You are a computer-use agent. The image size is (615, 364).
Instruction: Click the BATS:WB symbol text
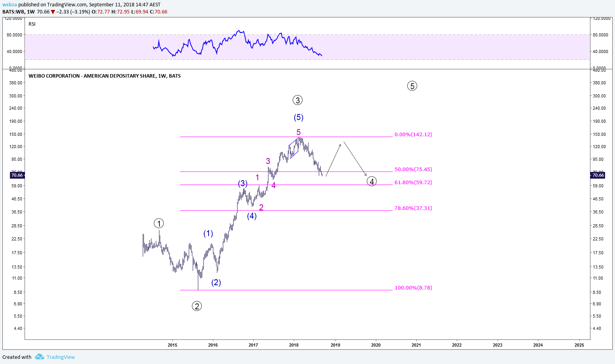(13, 12)
